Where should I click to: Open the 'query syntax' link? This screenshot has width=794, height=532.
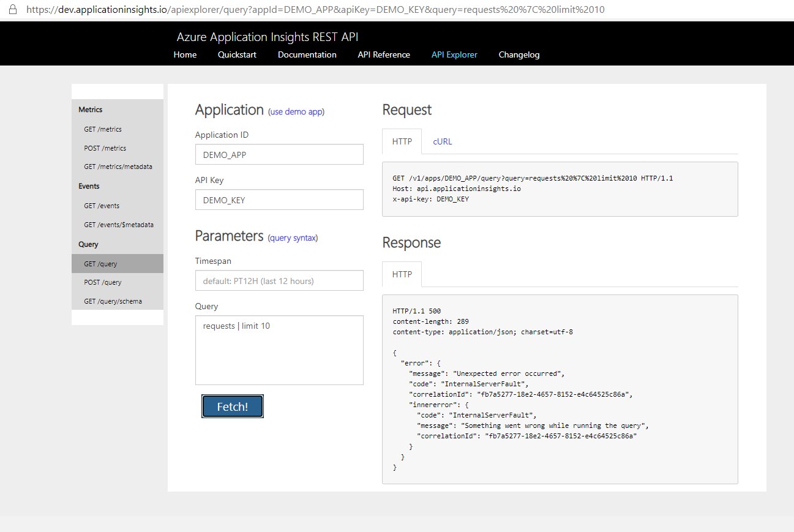pos(293,238)
